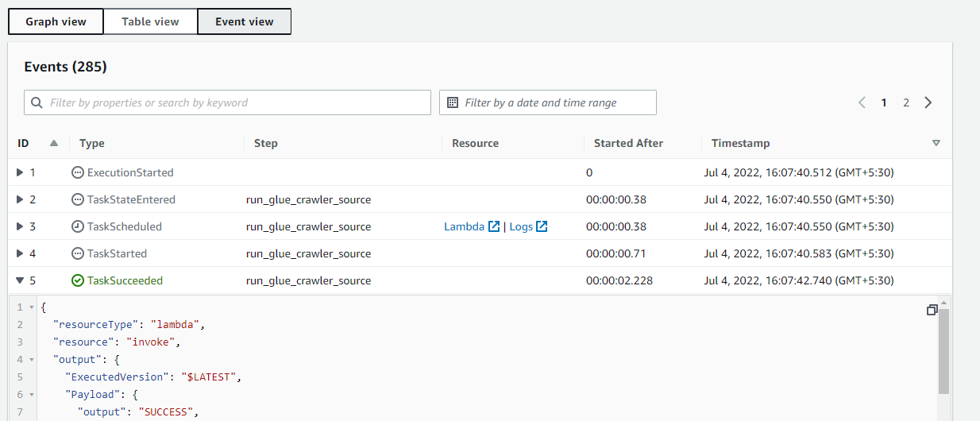Fold the JSON "output" block on line 4
Viewport: 980px width, 421px height.
pyautogui.click(x=31, y=359)
